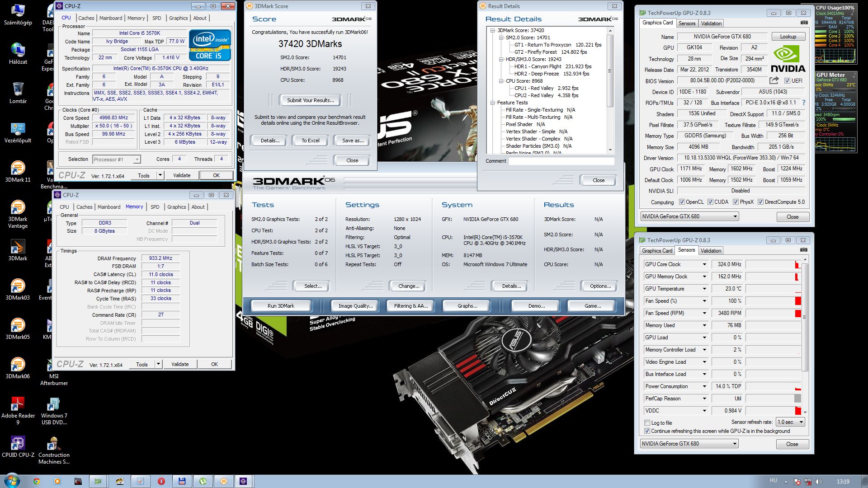The height and width of the screenshot is (488, 868).
Task: Click the HU language indicator in taskbar
Action: point(774,480)
